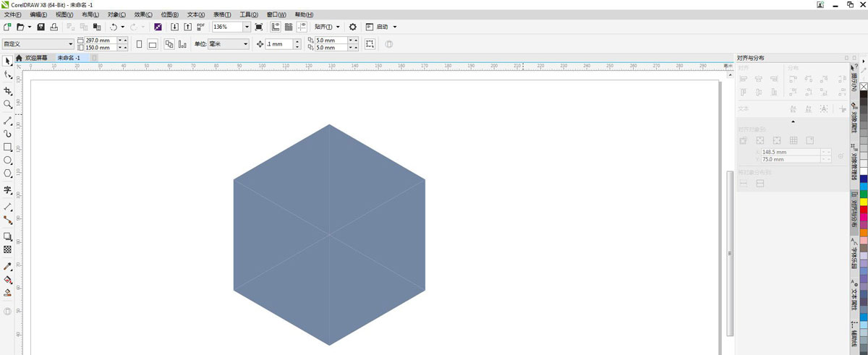Pick the red swatch in color palette
The image size is (868, 355).
pyautogui.click(x=863, y=209)
